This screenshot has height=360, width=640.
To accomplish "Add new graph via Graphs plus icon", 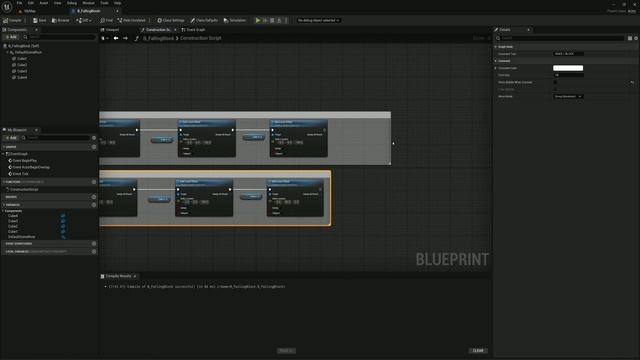I will [x=94, y=147].
